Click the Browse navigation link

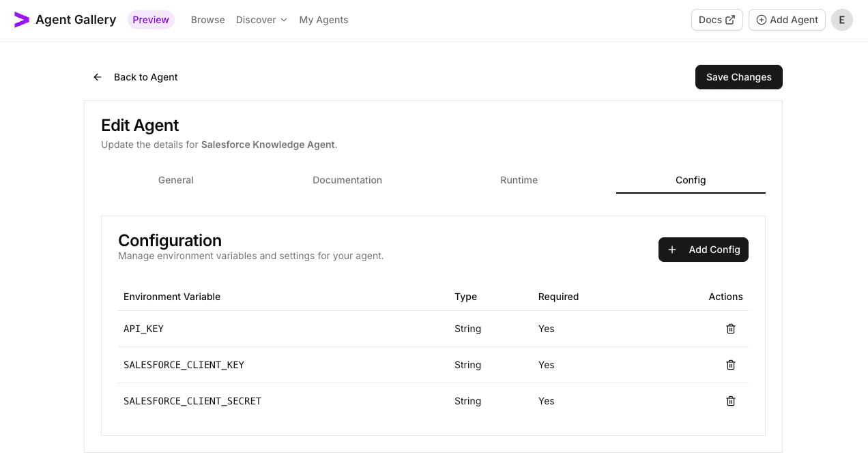click(x=207, y=20)
